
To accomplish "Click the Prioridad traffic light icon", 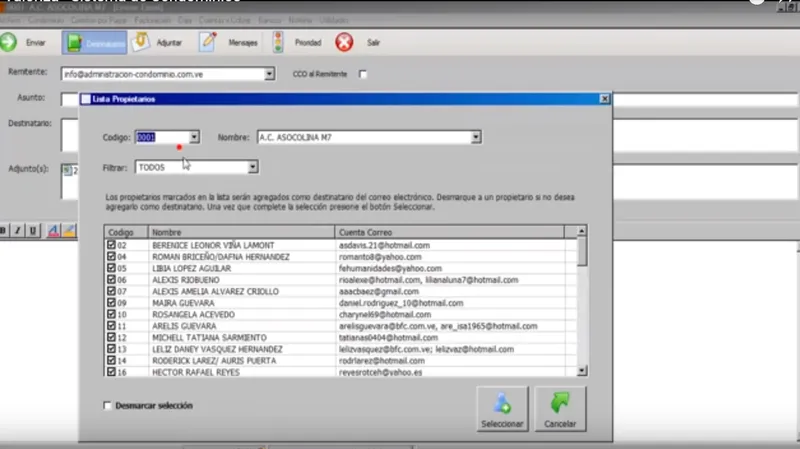I will (278, 42).
